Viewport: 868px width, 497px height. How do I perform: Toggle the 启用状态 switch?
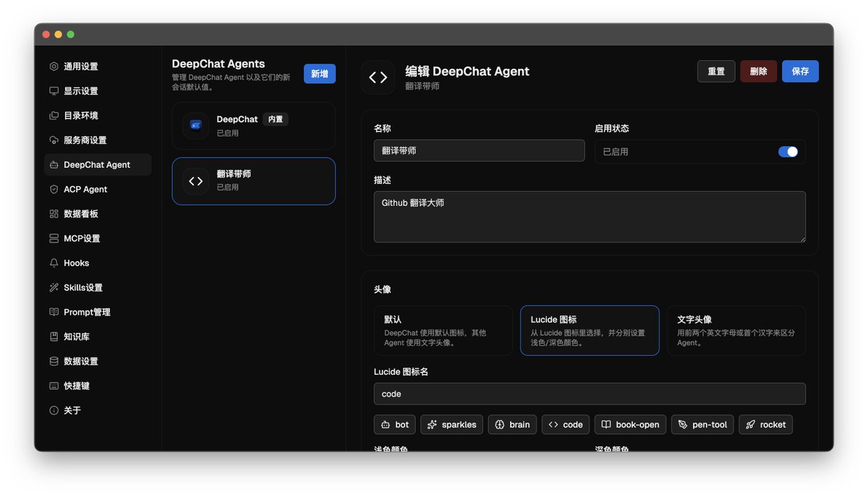pyautogui.click(x=788, y=152)
